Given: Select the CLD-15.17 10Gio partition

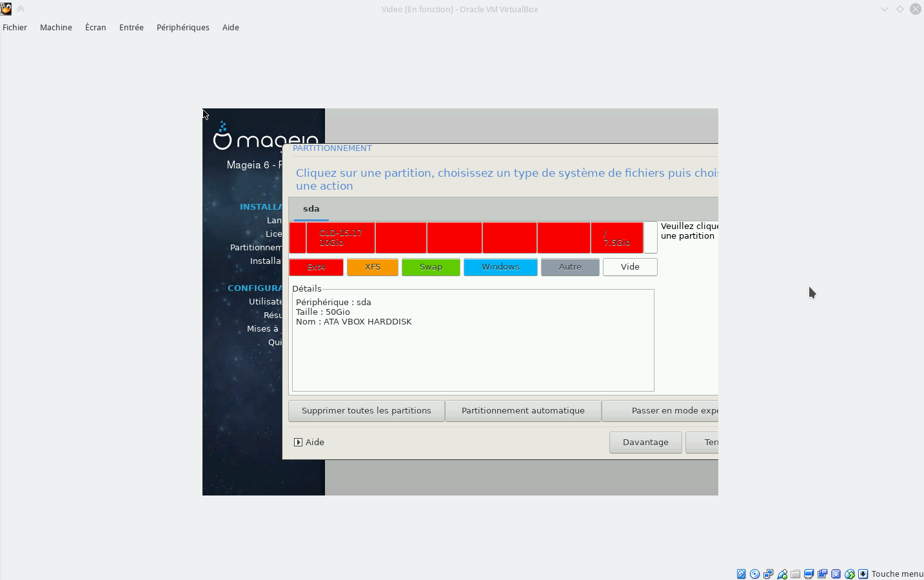Looking at the screenshot, I should pos(340,237).
